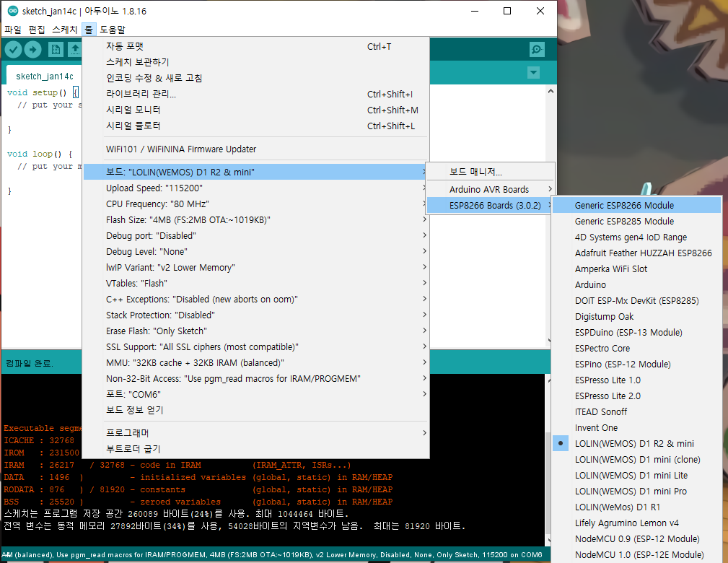The width and height of the screenshot is (728, 563).
Task: Click the status bar board info text
Action: coord(271,554)
